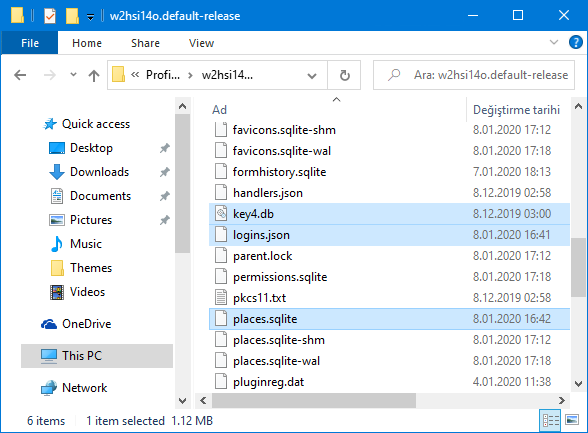The width and height of the screenshot is (588, 433).
Task: Click the Properties quick access toolbar icon
Action: (x=50, y=16)
